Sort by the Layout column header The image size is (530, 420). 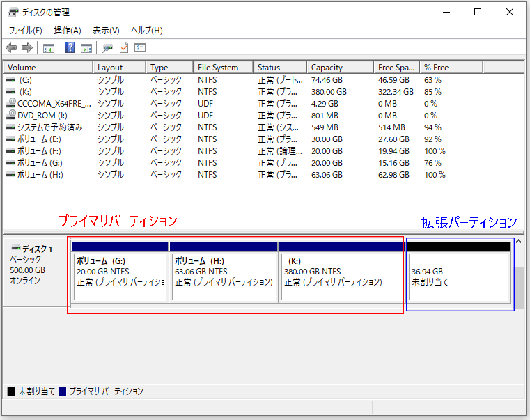120,68
